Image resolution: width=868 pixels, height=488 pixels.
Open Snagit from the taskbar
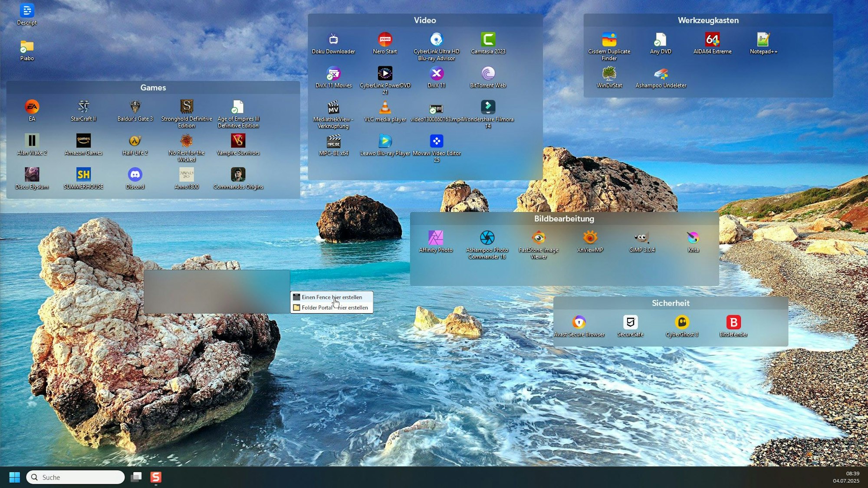157,477
